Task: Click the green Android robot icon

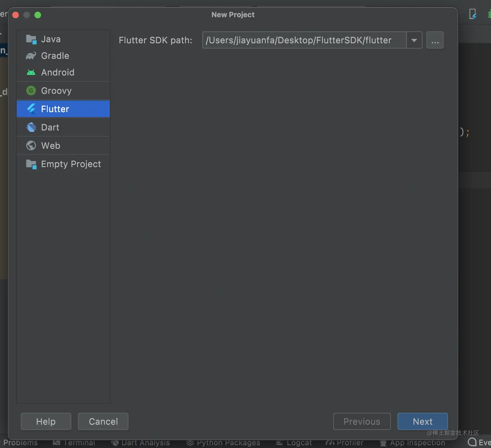Action: (31, 72)
